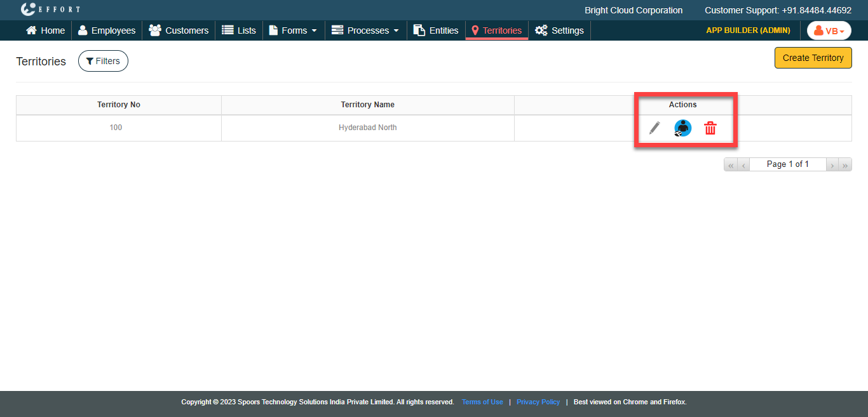Go to the next page arrow in pagination
This screenshot has height=417, width=868.
[x=832, y=165]
